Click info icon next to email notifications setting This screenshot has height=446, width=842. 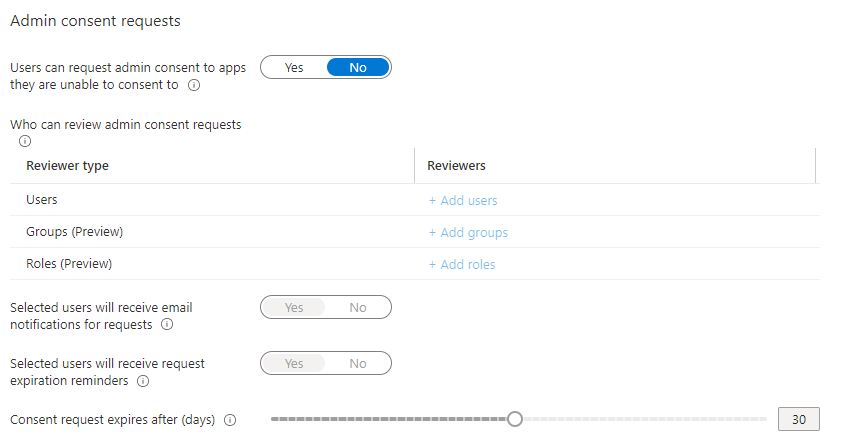168,324
